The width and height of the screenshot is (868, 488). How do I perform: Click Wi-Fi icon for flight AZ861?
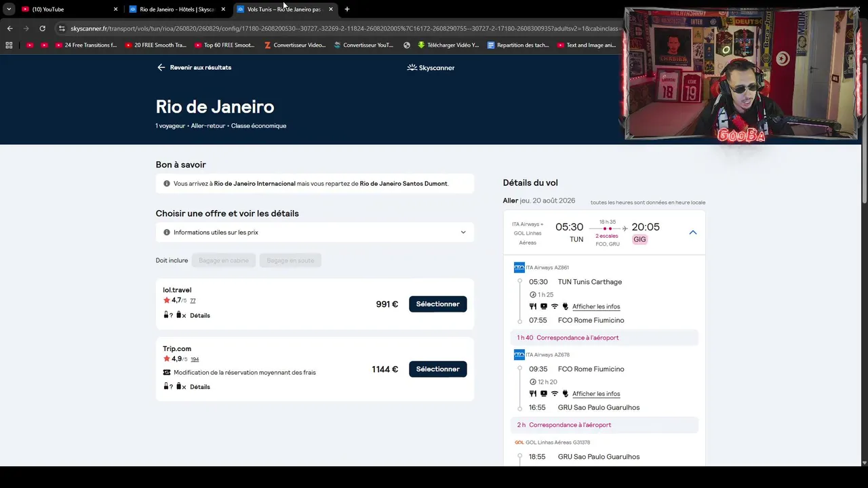coord(554,306)
